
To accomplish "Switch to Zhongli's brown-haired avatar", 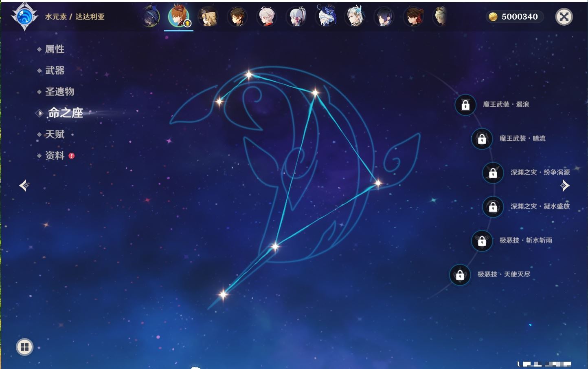I will coord(237,17).
